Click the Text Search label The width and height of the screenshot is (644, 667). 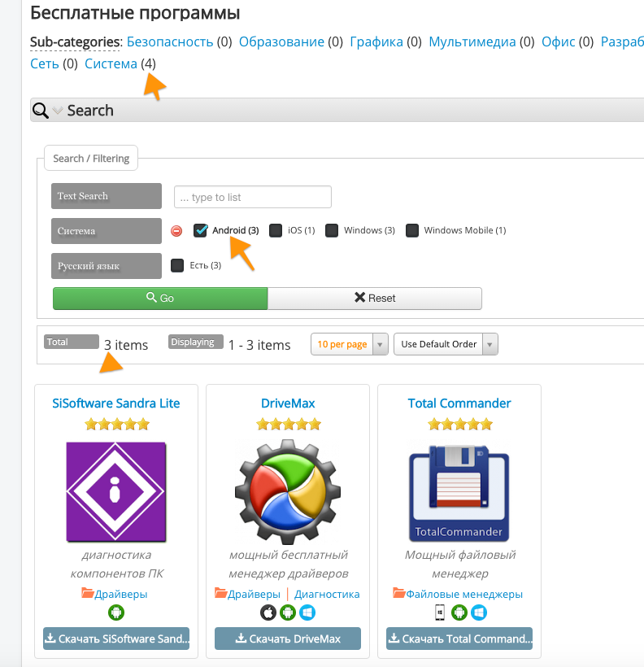107,196
